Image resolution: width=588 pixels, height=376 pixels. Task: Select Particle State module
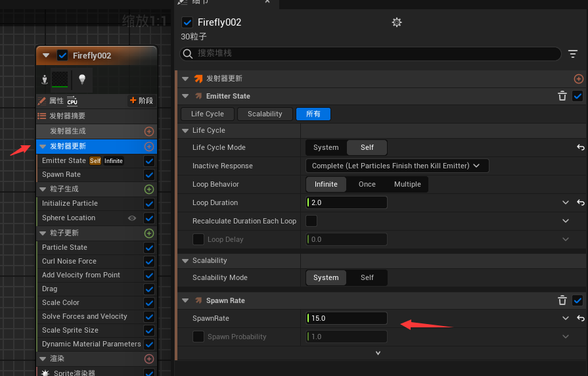pyautogui.click(x=64, y=247)
